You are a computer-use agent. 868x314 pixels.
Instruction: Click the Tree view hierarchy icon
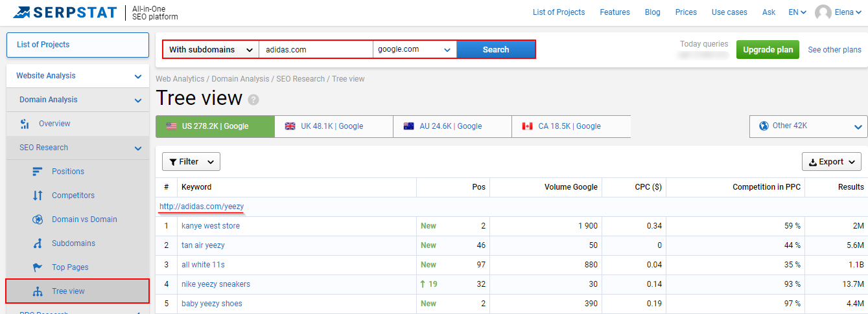[x=38, y=291]
